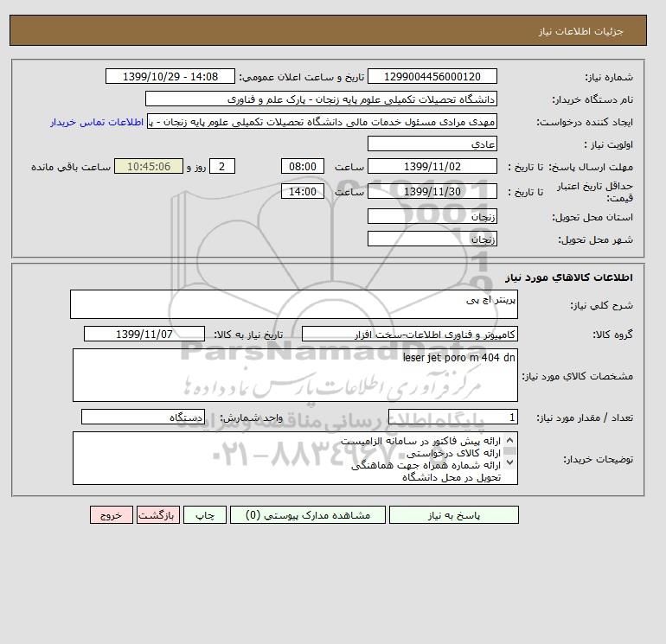666x644 pixels.
Task: Click section title اطلاعات کالاهای مورد نیاز
Action: (569, 277)
